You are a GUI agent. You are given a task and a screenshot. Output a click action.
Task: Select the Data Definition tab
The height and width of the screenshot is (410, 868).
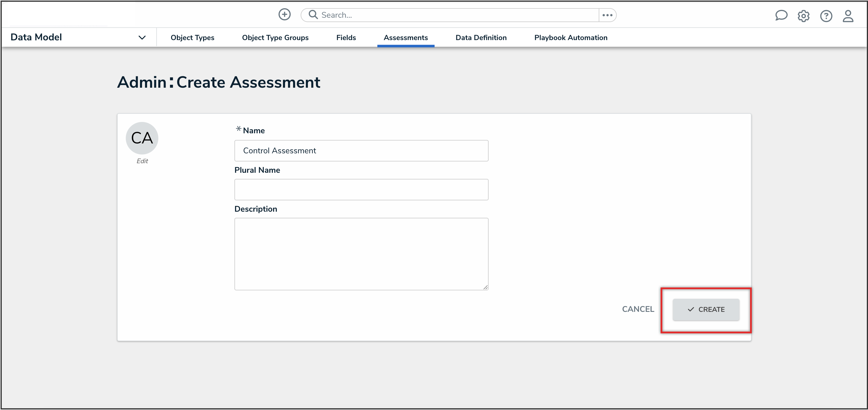tap(481, 37)
